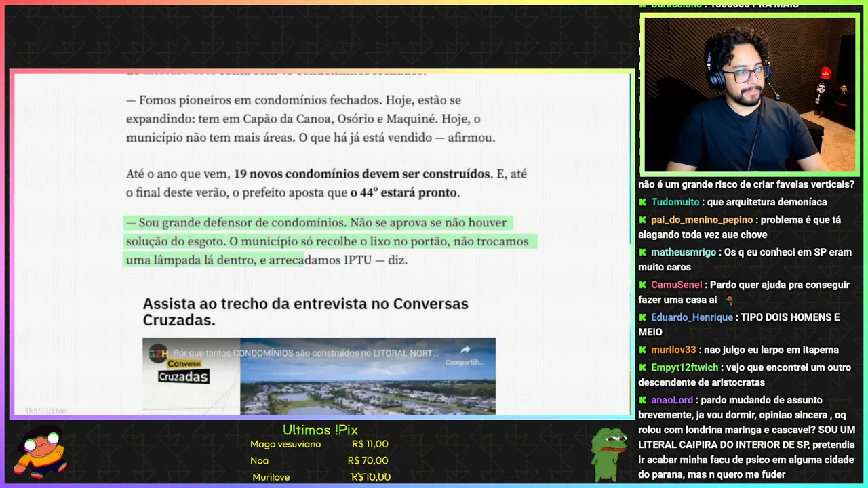Click the share arrow on the video embed

pyautogui.click(x=465, y=350)
